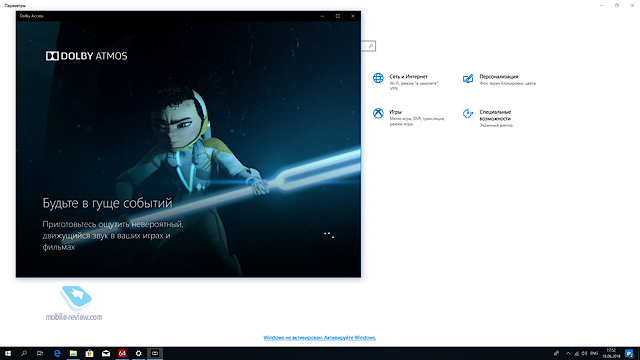
Task: Select the Игры settings category label
Action: point(396,112)
